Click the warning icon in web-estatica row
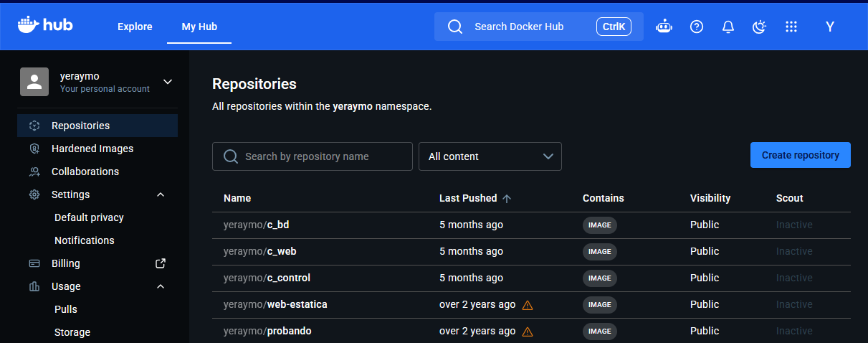This screenshot has height=343, width=868. (528, 305)
